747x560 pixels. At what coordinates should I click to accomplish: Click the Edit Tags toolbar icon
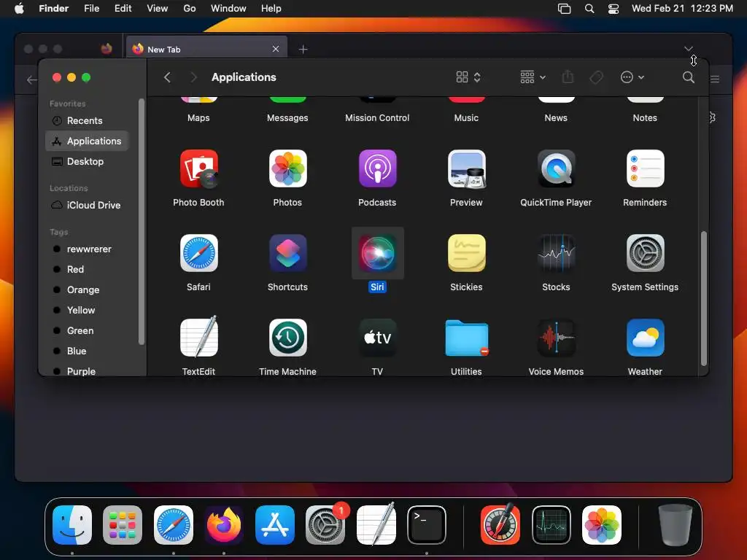596,77
